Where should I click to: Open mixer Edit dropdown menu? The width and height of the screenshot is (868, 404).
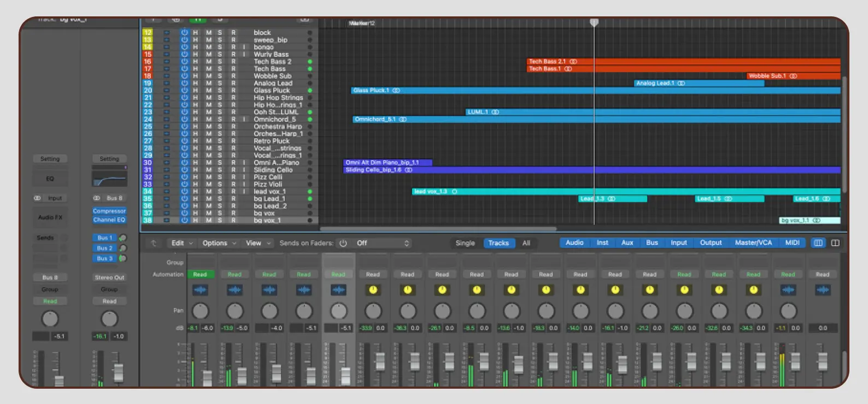tap(183, 243)
